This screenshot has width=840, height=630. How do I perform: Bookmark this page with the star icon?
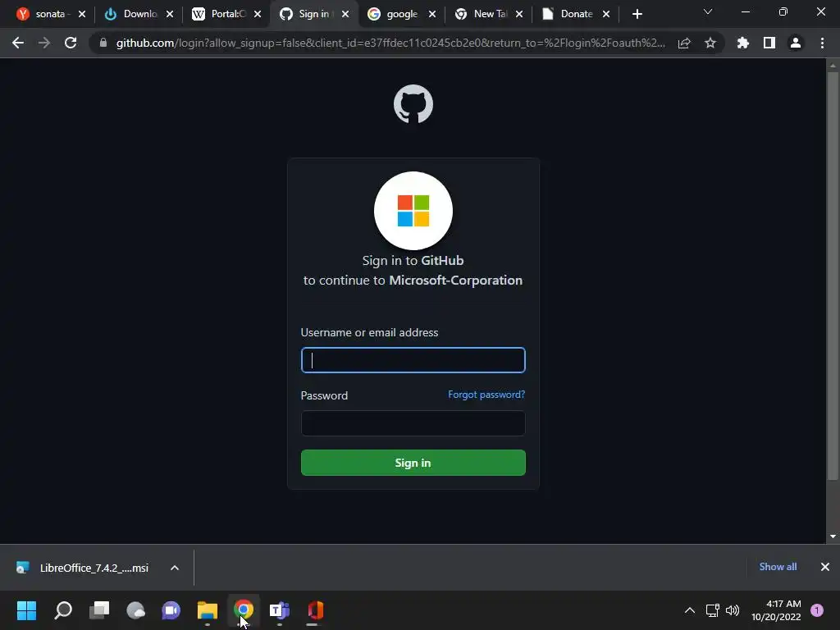click(710, 43)
